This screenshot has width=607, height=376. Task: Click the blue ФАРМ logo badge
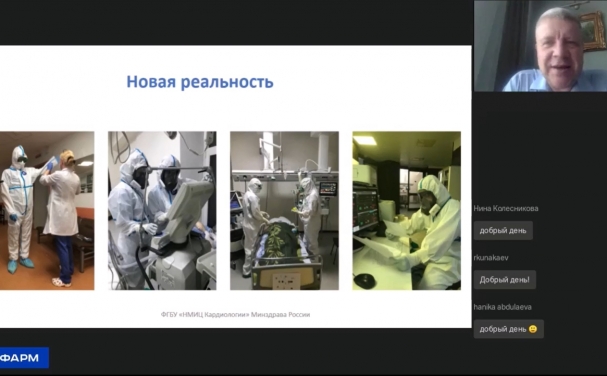point(24,358)
